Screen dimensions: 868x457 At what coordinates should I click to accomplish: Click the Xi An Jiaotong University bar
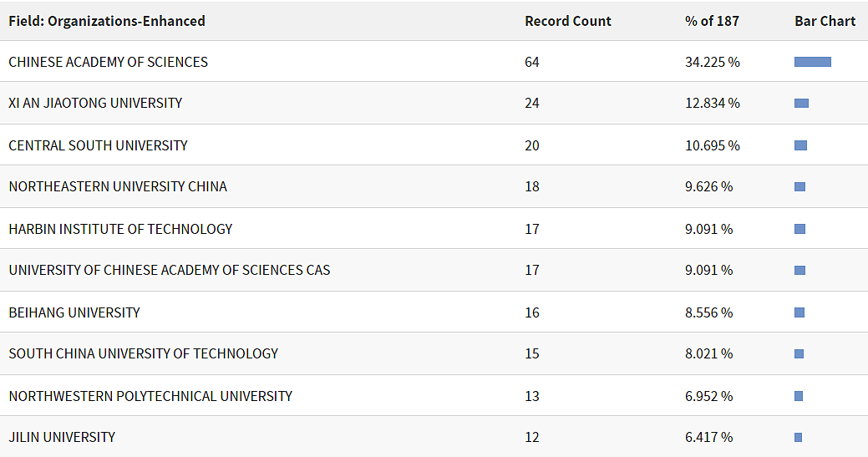(x=801, y=103)
